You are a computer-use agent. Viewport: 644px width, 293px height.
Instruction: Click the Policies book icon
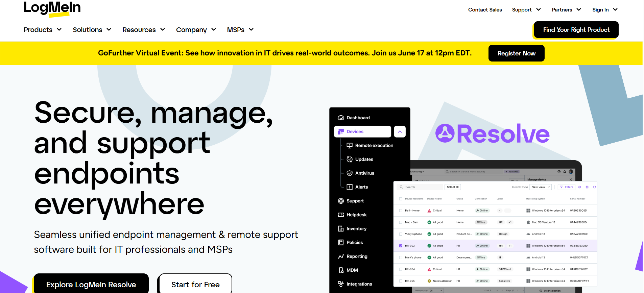tap(341, 242)
